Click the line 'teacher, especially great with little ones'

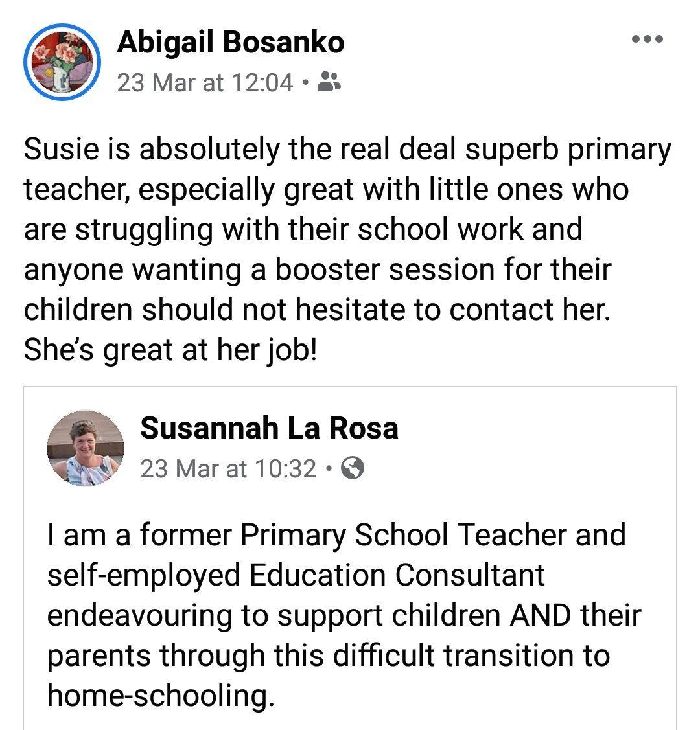326,190
